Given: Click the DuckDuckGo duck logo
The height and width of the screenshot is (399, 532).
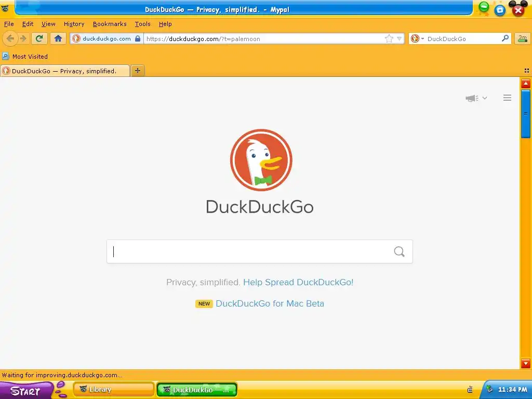Looking at the screenshot, I should (261, 160).
